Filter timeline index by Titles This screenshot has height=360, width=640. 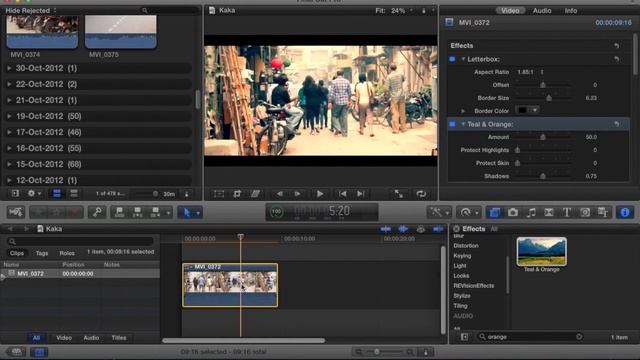coord(119,338)
